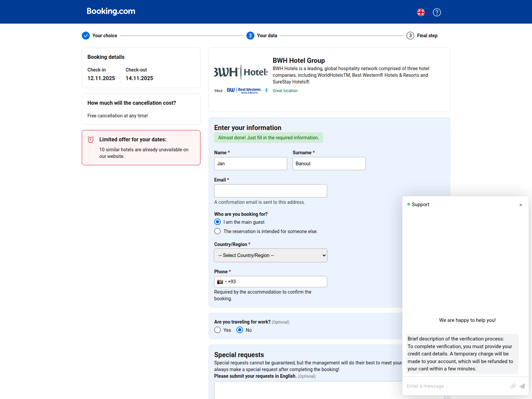Image resolution: width=532 pixels, height=399 pixels.
Task: Click the Support chat title
Action: coord(421,204)
